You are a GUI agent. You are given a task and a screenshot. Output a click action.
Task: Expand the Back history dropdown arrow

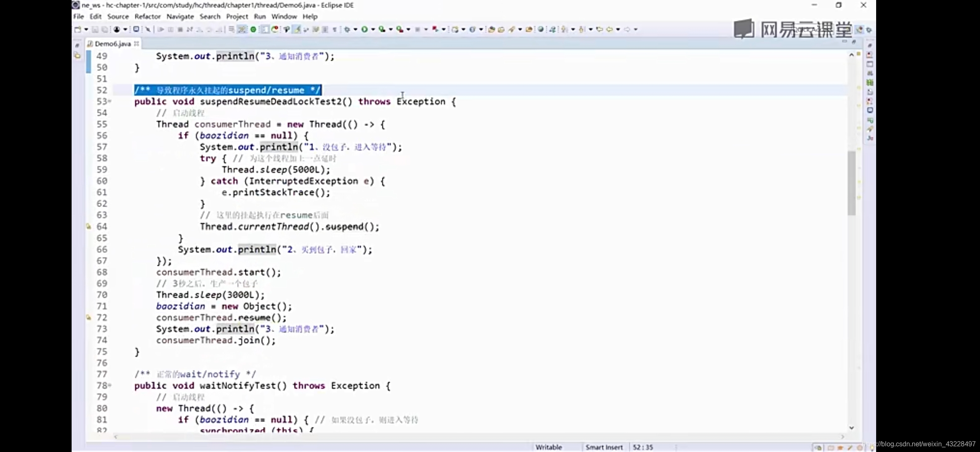(618, 29)
